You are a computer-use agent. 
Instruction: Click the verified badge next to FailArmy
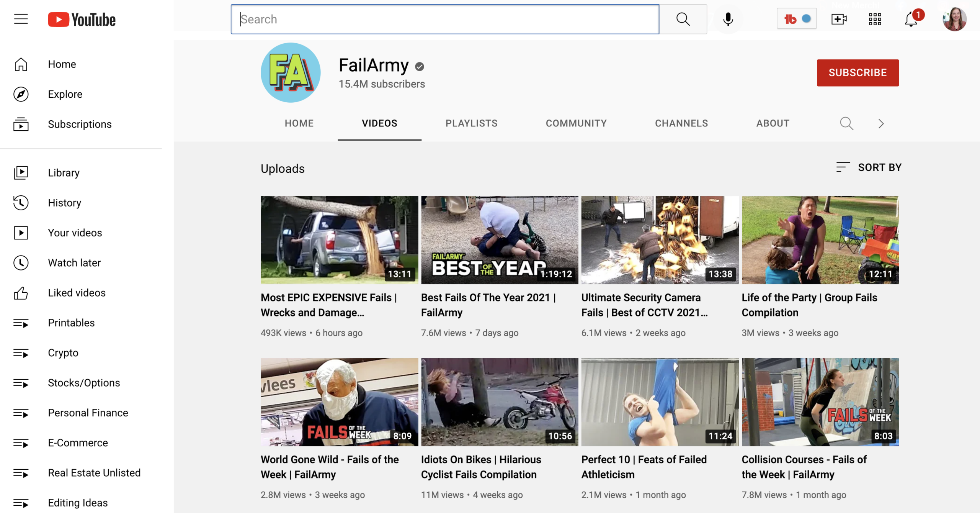[420, 67]
